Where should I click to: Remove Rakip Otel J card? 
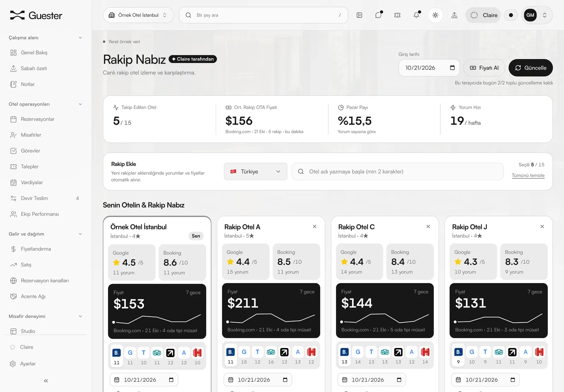click(x=542, y=227)
